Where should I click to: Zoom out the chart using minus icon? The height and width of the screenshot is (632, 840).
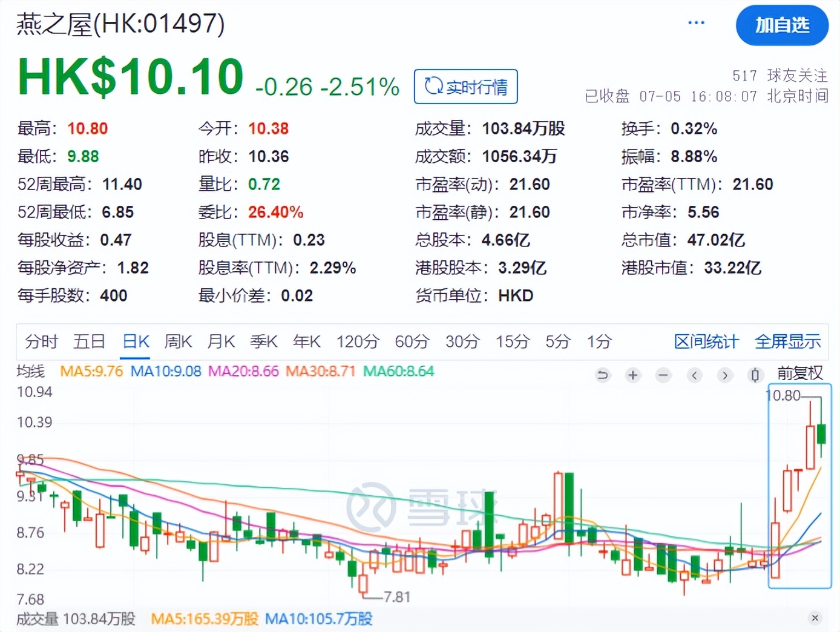click(663, 375)
